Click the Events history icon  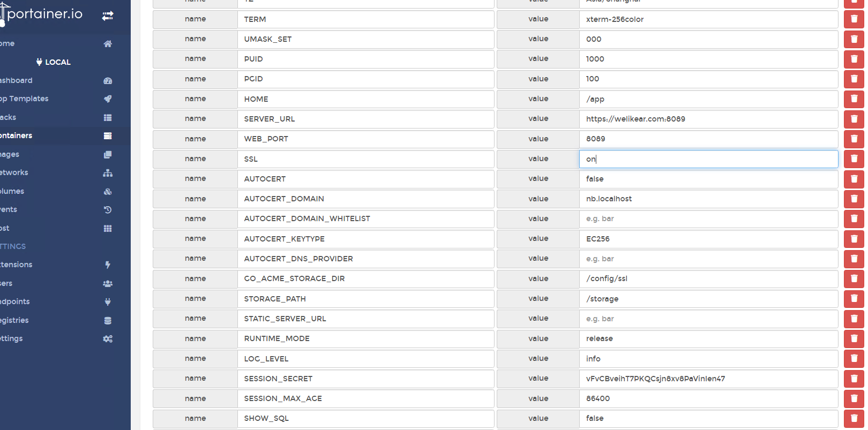point(108,210)
